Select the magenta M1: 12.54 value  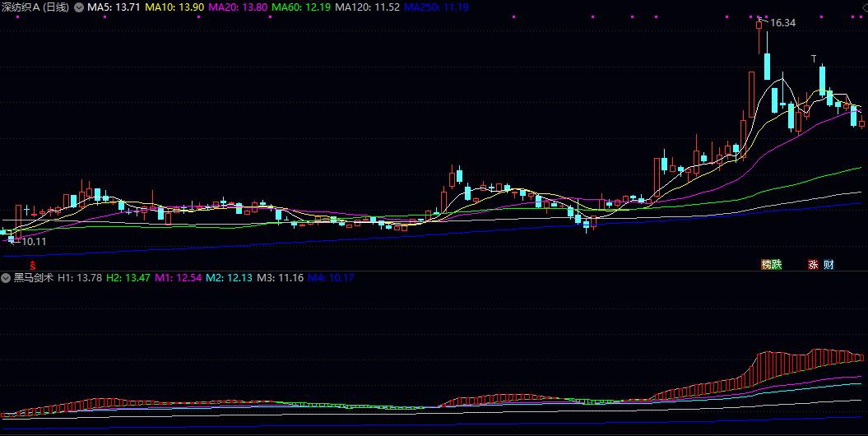179,277
